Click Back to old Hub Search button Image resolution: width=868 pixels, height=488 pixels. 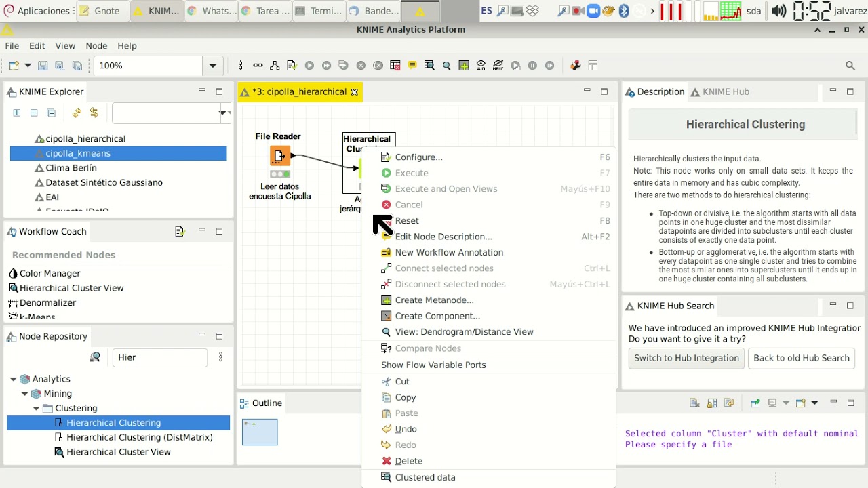click(x=801, y=358)
